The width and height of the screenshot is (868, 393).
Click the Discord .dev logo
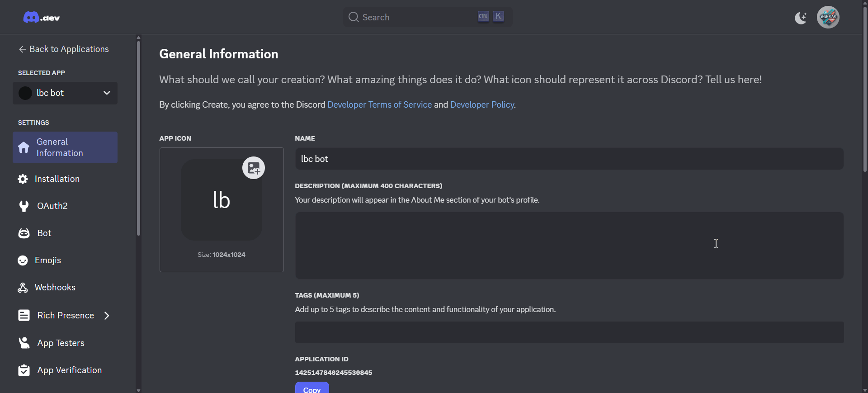tap(42, 18)
